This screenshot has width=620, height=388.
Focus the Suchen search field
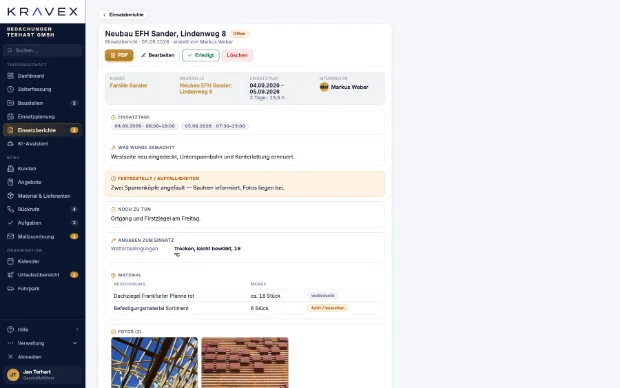click(x=42, y=50)
